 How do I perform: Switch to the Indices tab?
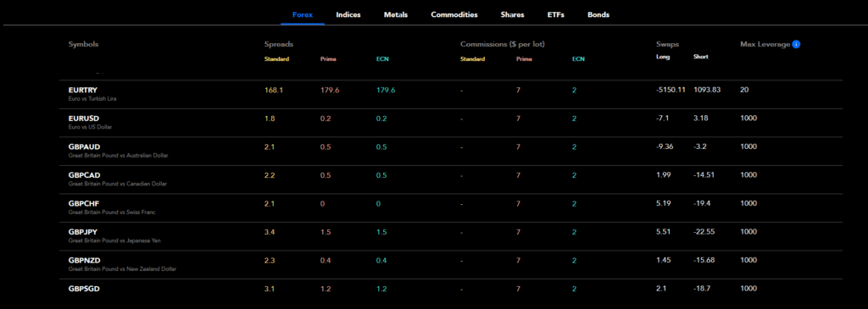pyautogui.click(x=348, y=15)
